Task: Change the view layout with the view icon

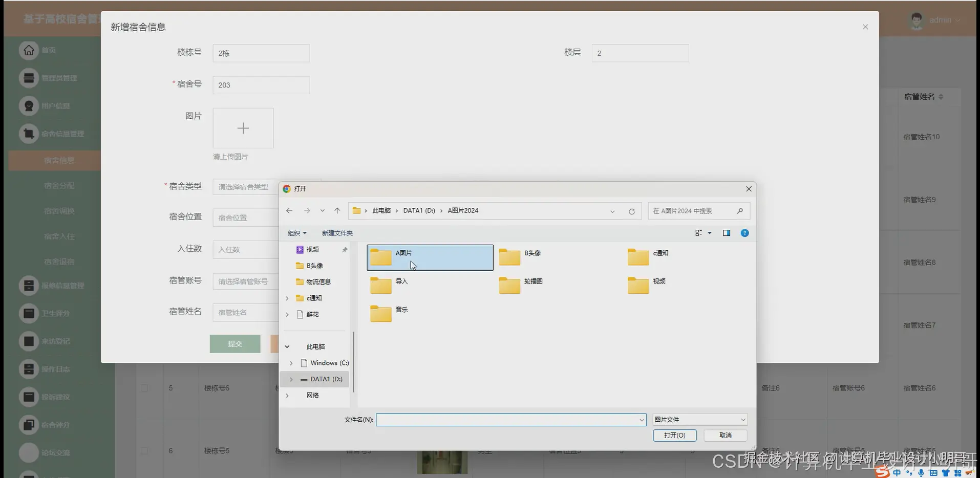Action: (698, 233)
